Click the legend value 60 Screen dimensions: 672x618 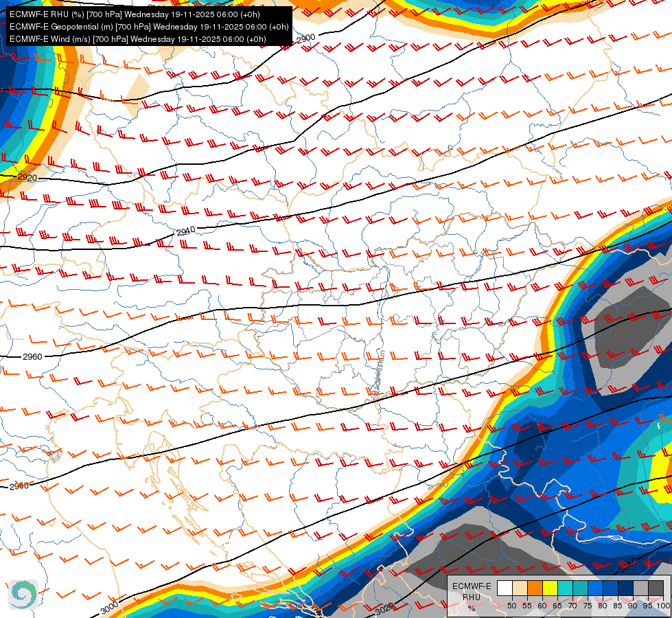pyautogui.click(x=542, y=606)
